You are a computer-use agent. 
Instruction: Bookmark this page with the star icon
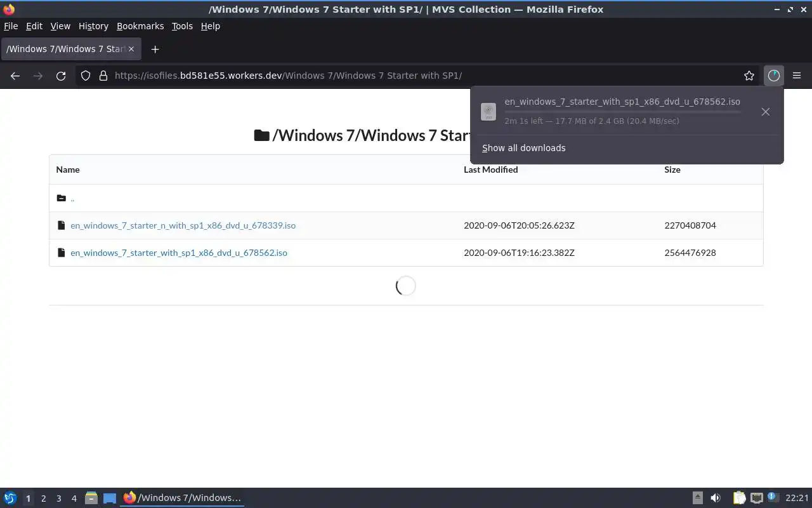(749, 76)
